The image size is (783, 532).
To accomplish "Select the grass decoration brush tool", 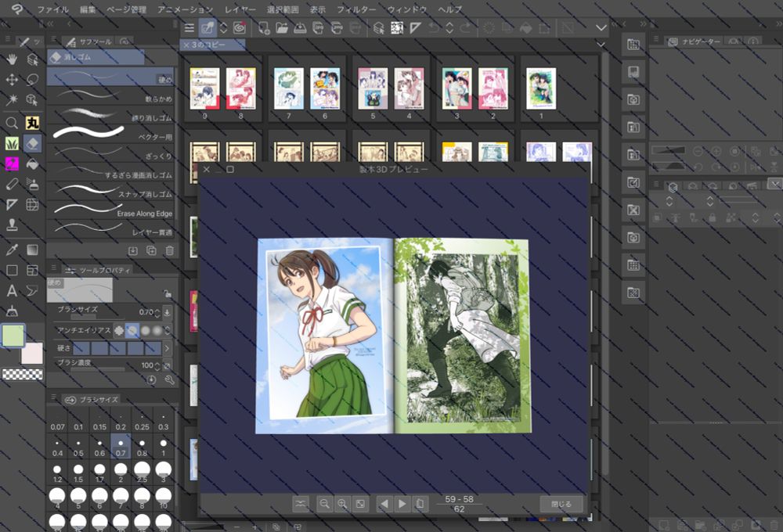I will point(12,144).
